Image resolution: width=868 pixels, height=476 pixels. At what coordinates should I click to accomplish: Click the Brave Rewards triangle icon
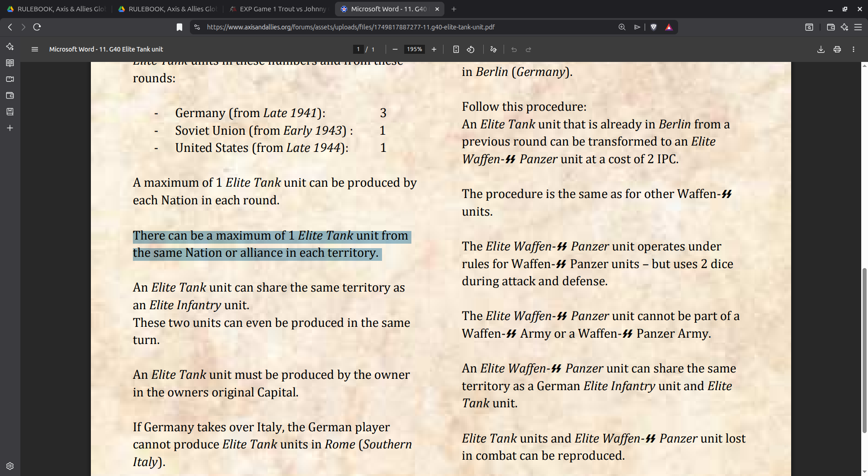click(x=669, y=27)
